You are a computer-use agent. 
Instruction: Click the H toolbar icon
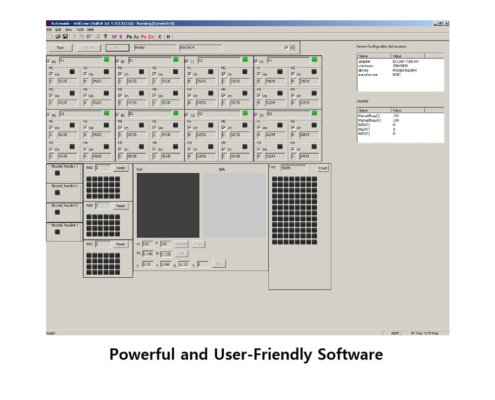pos(168,37)
